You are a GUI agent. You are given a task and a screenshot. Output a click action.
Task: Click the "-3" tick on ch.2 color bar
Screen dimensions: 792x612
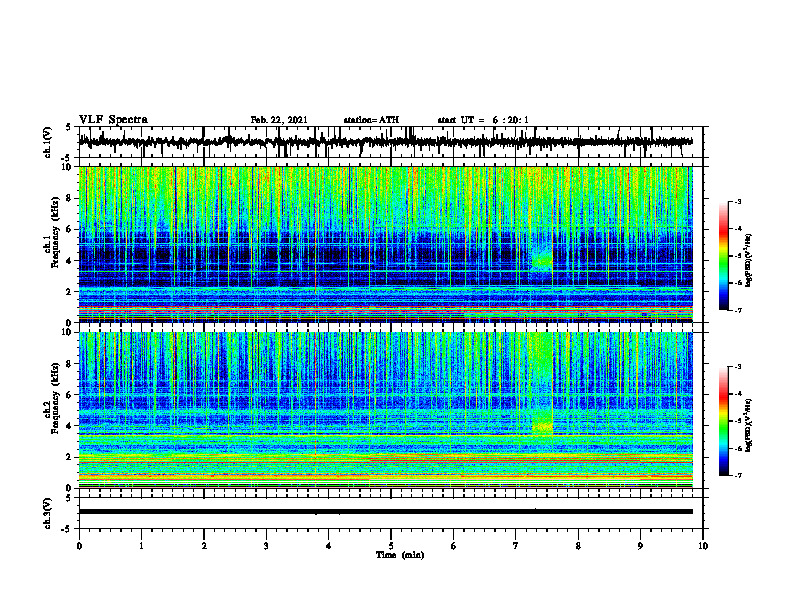click(738, 367)
